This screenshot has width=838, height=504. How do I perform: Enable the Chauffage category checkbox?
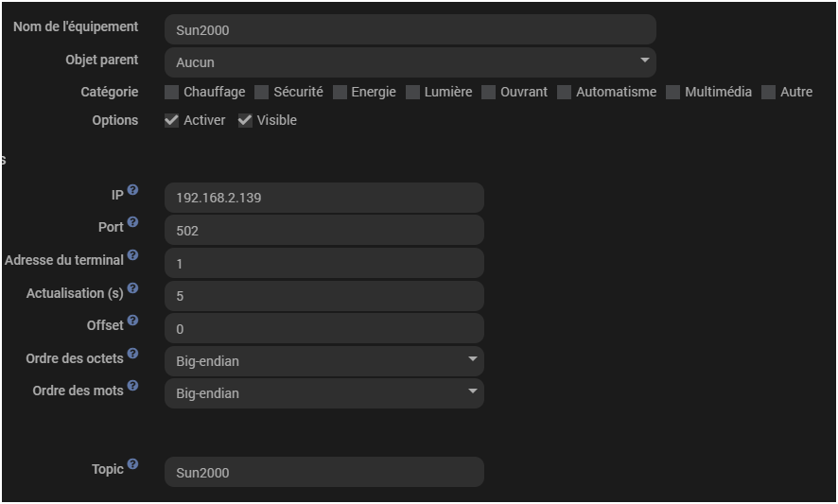[x=171, y=92]
